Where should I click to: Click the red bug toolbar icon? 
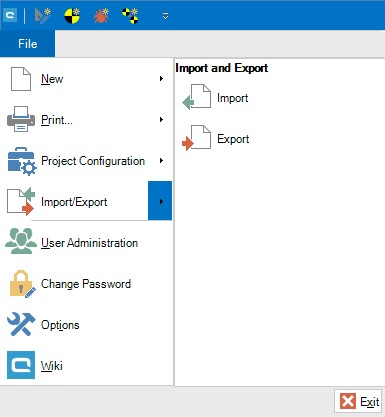click(101, 16)
